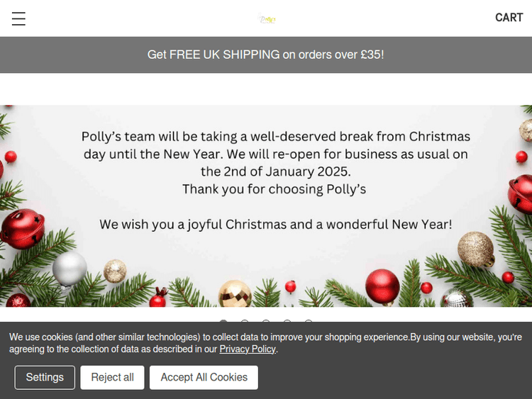Open cookie Settings
The width and height of the screenshot is (532, 399).
45,377
